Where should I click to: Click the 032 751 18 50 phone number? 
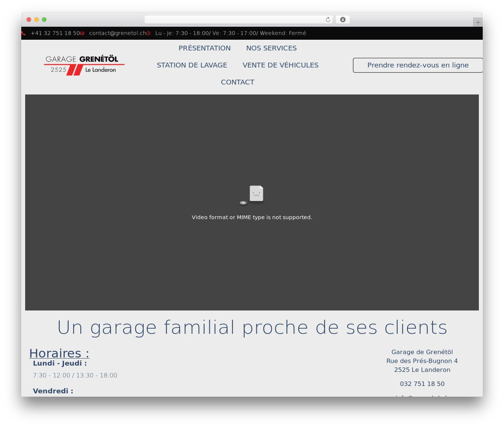(422, 384)
